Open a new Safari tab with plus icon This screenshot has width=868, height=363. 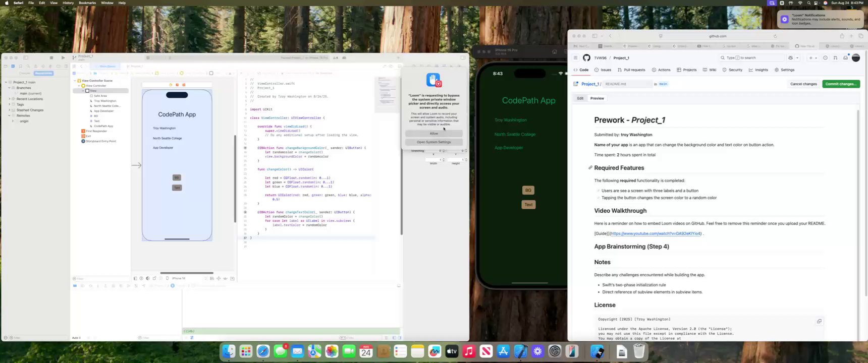point(851,36)
